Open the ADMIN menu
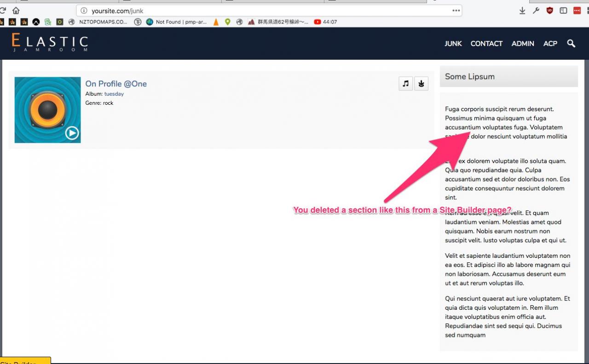Image resolution: width=589 pixels, height=364 pixels. pos(523,44)
